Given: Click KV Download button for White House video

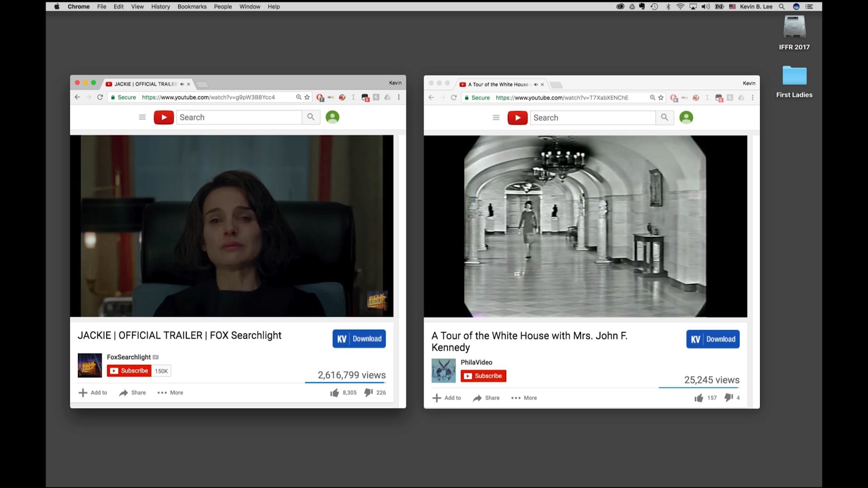Looking at the screenshot, I should (713, 339).
